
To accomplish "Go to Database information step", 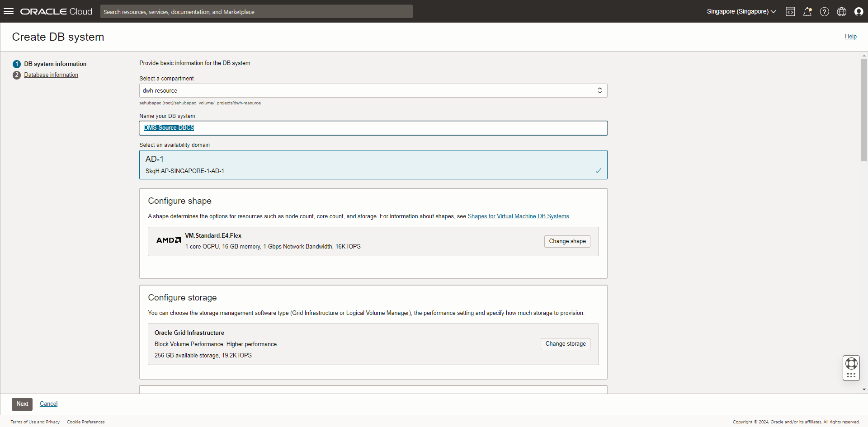I will point(51,75).
